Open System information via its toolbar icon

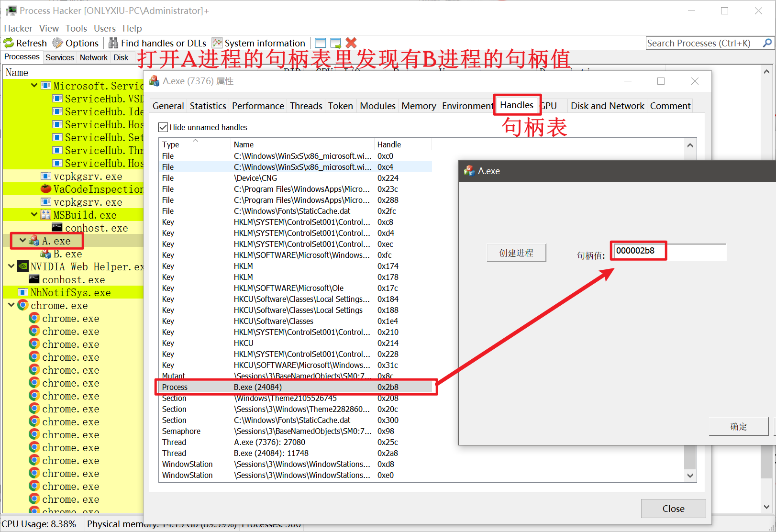click(217, 43)
